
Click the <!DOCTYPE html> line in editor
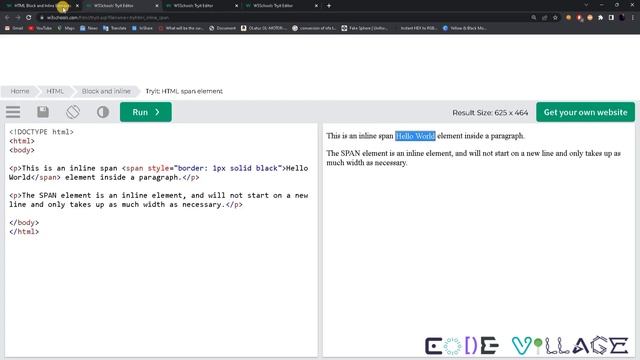coord(41,132)
